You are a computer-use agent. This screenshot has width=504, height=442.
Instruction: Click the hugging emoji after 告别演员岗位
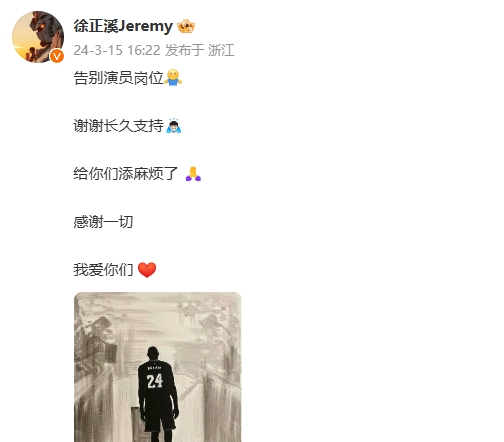[173, 78]
